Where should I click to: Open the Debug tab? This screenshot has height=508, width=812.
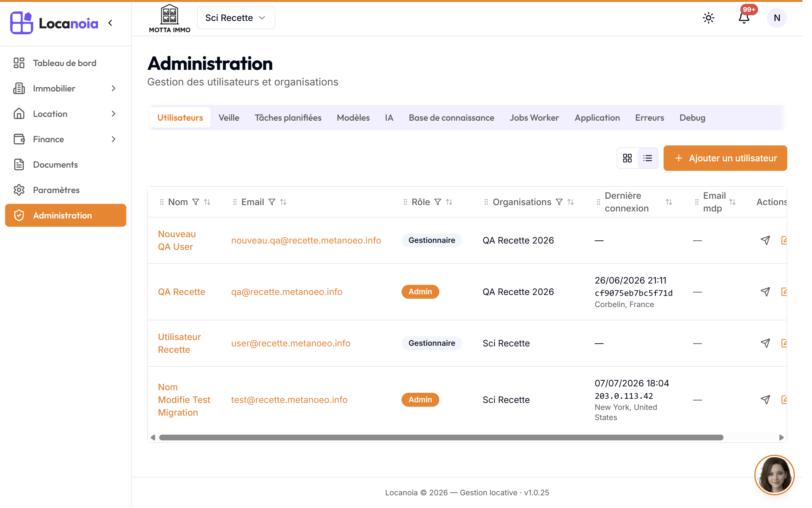click(692, 117)
